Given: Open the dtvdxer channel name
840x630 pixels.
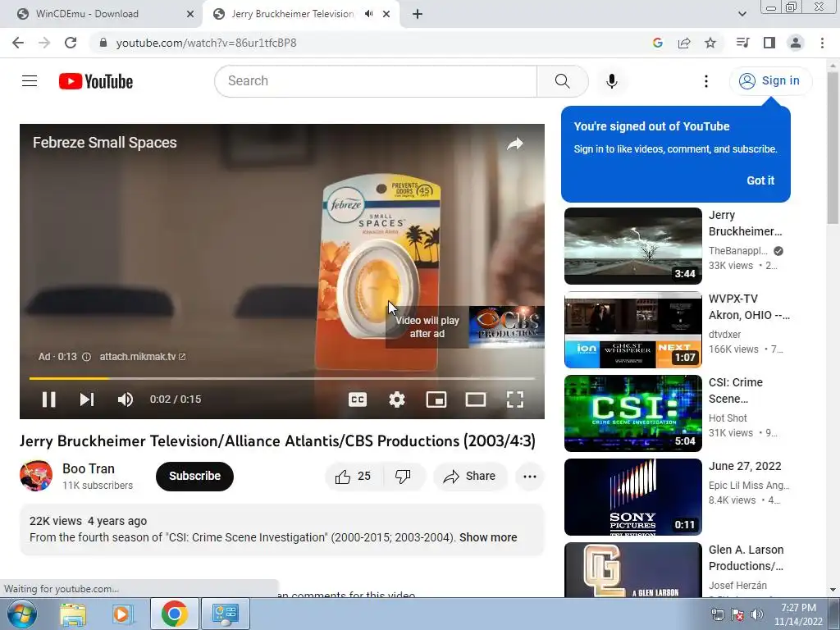Looking at the screenshot, I should (725, 335).
